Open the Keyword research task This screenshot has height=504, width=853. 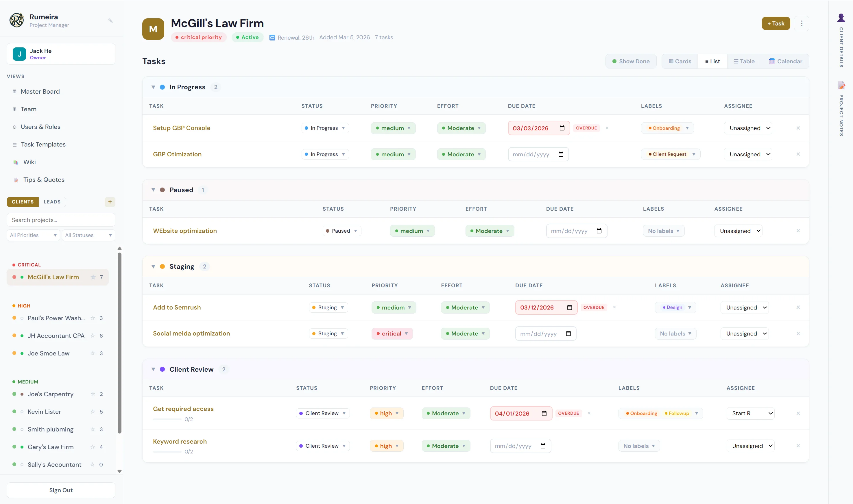tap(180, 442)
